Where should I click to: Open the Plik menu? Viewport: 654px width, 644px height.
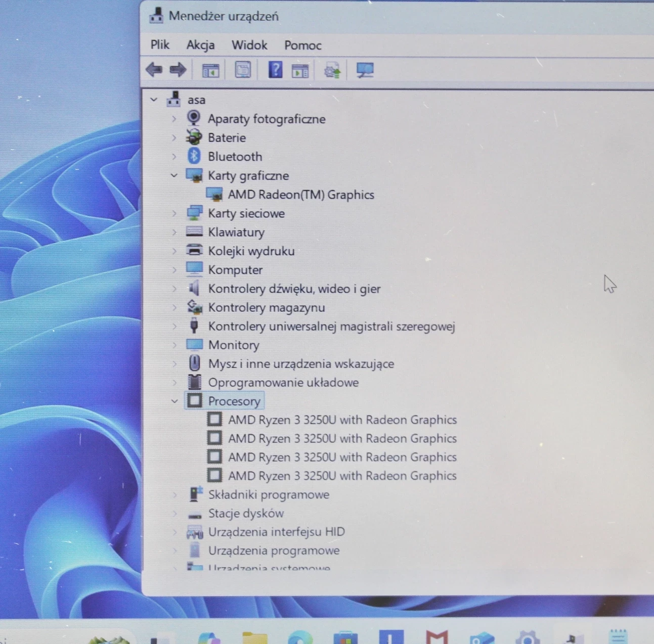(x=160, y=44)
